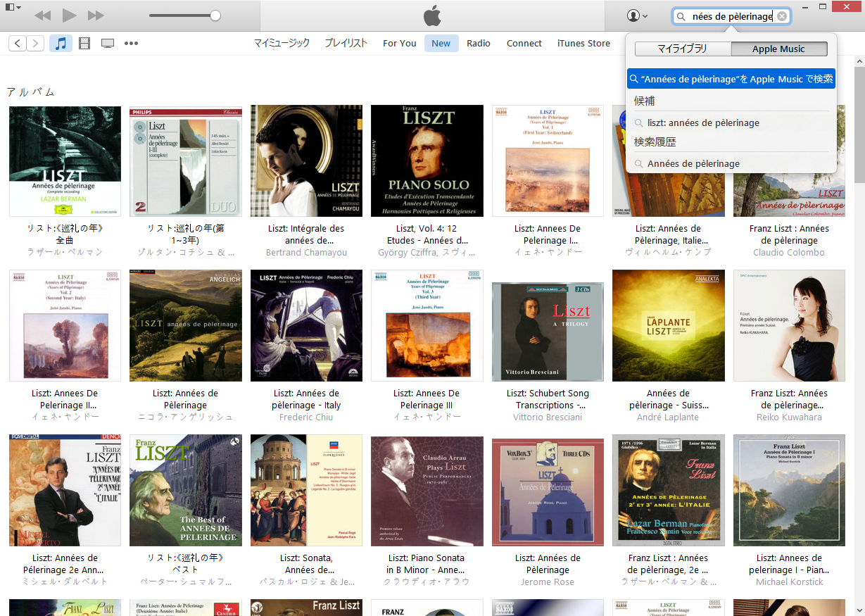This screenshot has width=865, height=616.
Task: Open the more media types ellipsis
Action: click(x=131, y=44)
